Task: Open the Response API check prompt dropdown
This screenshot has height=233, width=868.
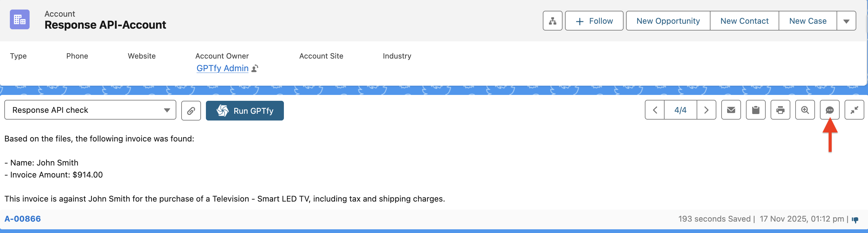Action: click(90, 110)
